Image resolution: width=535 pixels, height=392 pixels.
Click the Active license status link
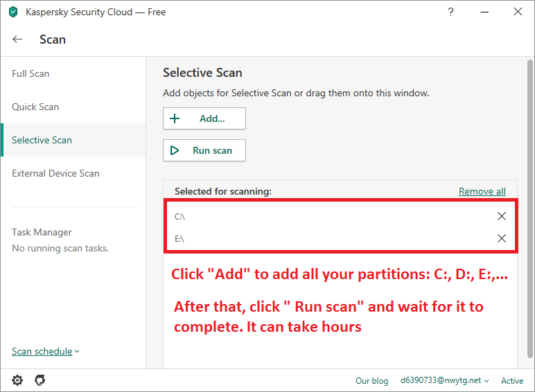click(512, 380)
